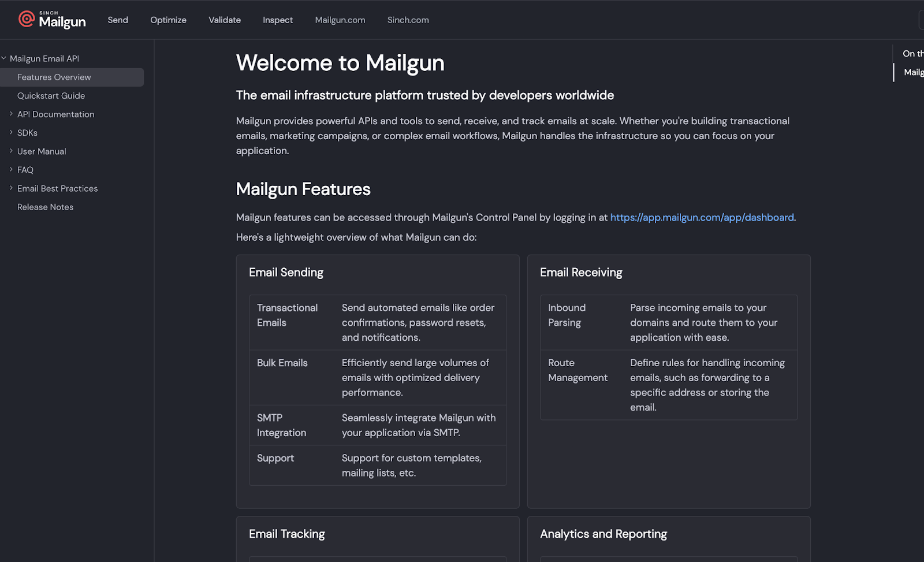This screenshot has height=562, width=924.
Task: Select the Validate navigation item
Action: (225, 20)
